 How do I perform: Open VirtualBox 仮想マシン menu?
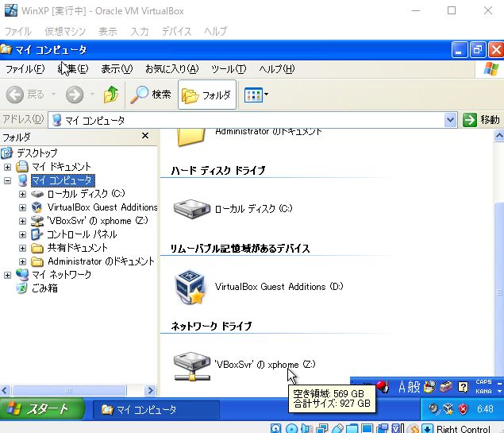[65, 31]
